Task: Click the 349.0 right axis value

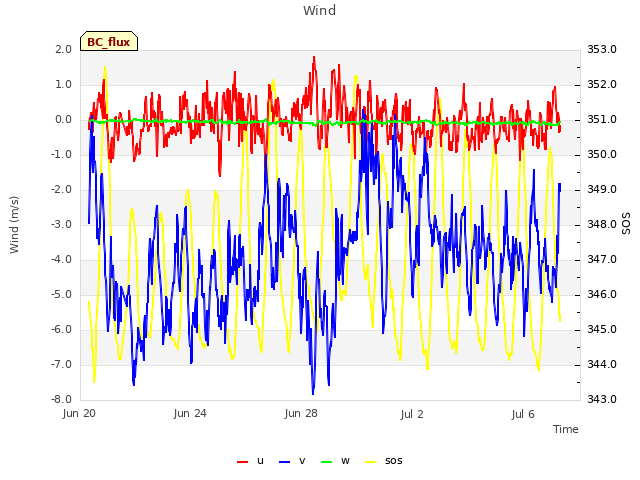Action: 602,190
